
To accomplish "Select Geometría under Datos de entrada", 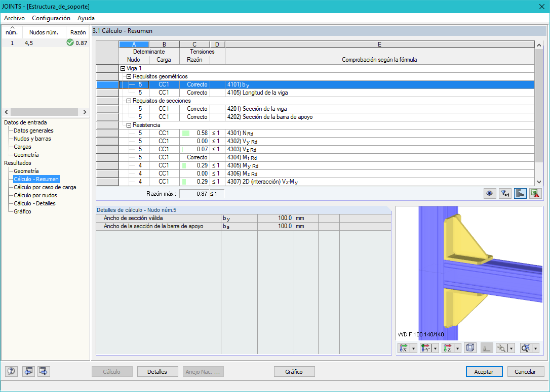I will pyautogui.click(x=26, y=155).
